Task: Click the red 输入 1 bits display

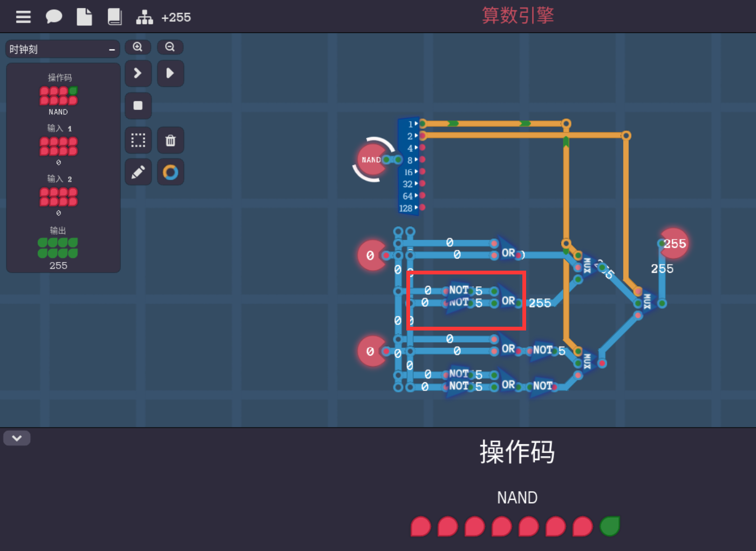Action: [x=58, y=146]
